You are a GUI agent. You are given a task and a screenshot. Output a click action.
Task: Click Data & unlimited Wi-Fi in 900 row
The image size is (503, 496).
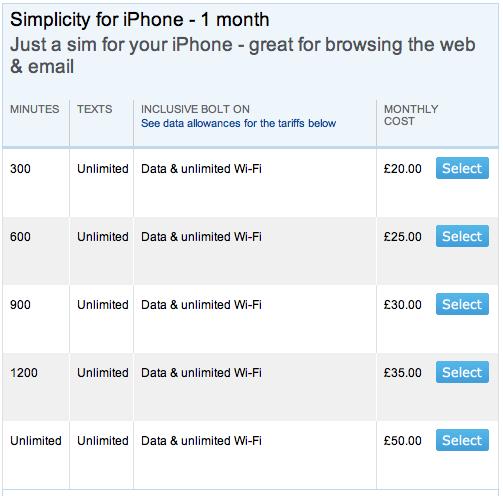[201, 305]
